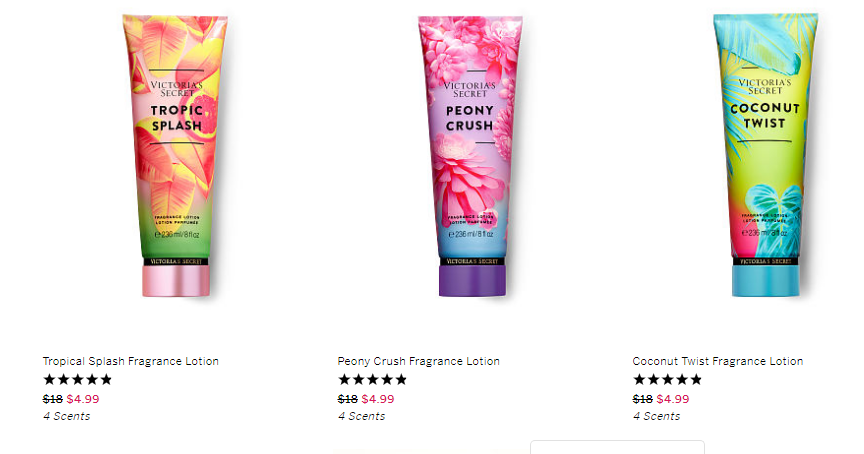Viewport: 864px width, 454px height.
Task: View star rating for Tropical Splash lotion
Action: pos(78,379)
